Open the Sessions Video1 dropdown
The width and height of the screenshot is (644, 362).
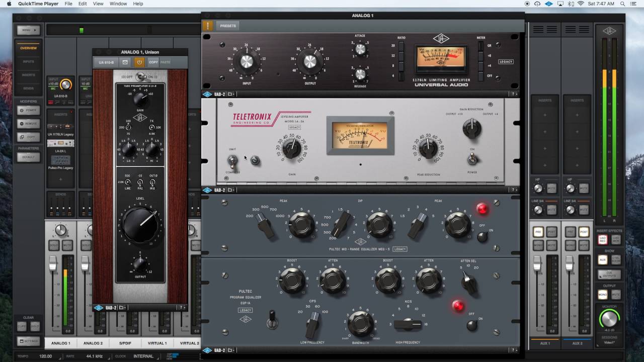(x=609, y=343)
